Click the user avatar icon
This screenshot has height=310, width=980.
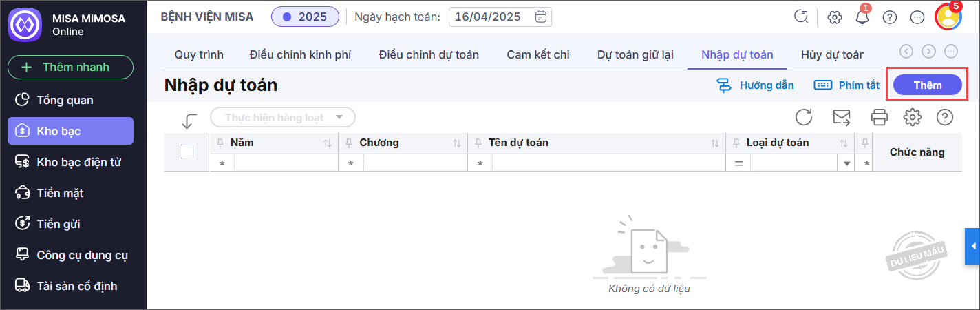coord(949,17)
